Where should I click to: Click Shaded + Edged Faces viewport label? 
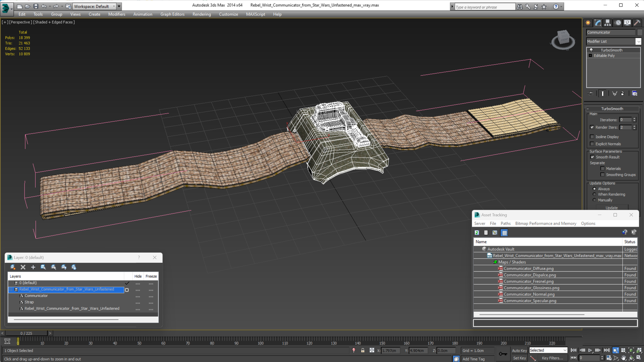click(x=54, y=22)
